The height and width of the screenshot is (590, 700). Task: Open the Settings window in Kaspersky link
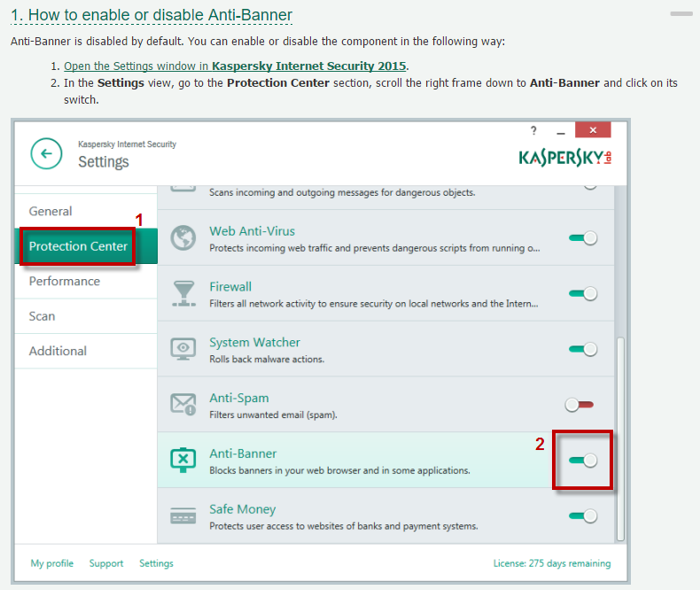[235, 66]
